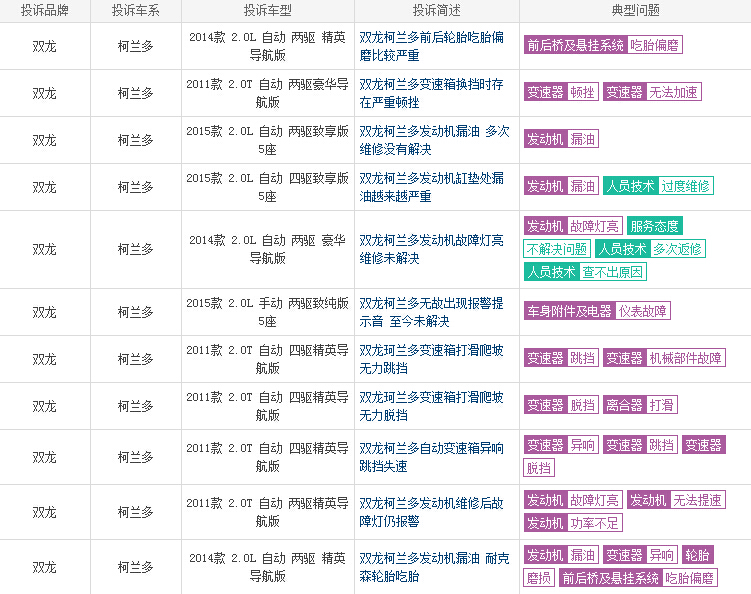The width and height of the screenshot is (751, 594).
Task: Open link '双龙珂兰多变速箱打滑爬坡无力跳挡'
Action: tap(431, 359)
